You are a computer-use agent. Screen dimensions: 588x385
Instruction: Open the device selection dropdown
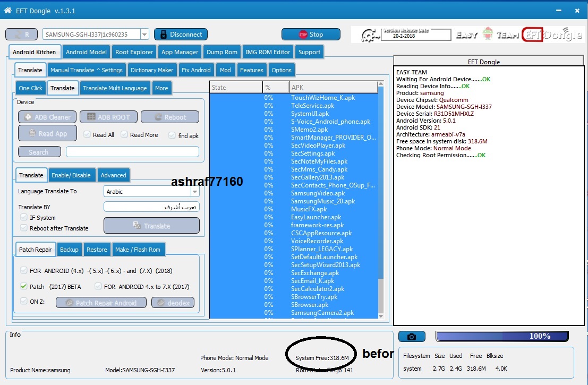click(144, 35)
